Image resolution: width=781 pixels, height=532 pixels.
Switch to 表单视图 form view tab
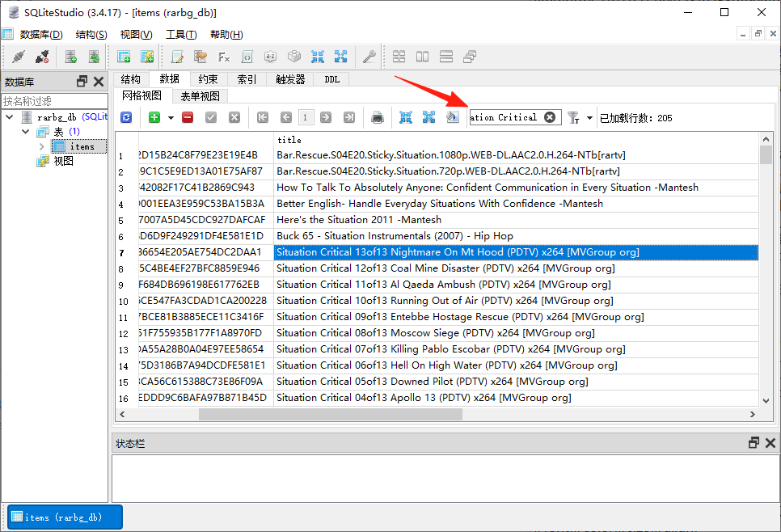tap(199, 96)
